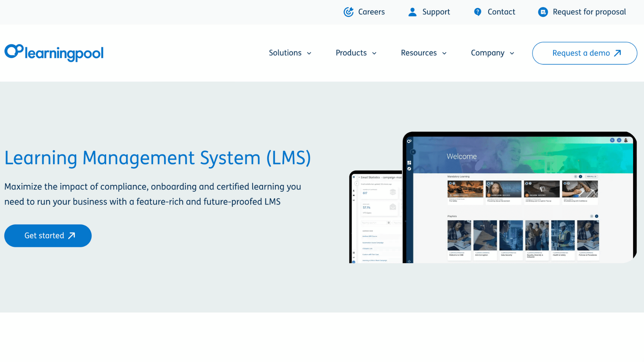The width and height of the screenshot is (644, 362).
Task: Click the Data Security playlist thumbnail
Action: pos(511,235)
